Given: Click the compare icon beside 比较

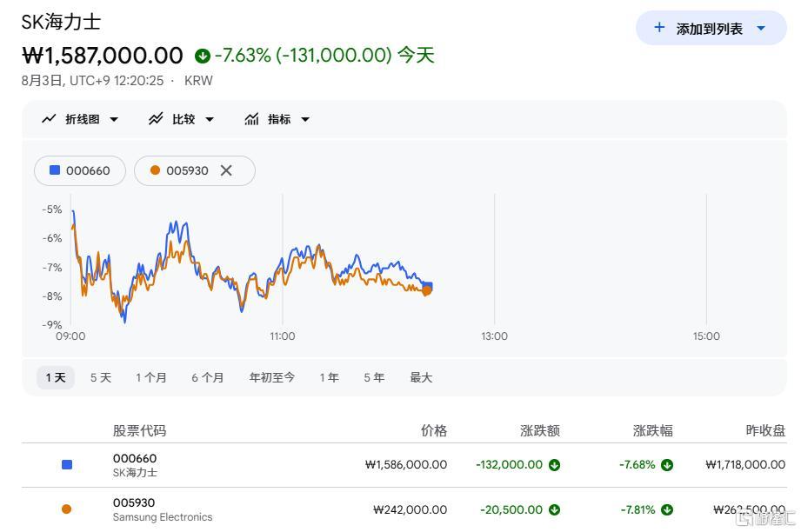Looking at the screenshot, I should coord(156,119).
